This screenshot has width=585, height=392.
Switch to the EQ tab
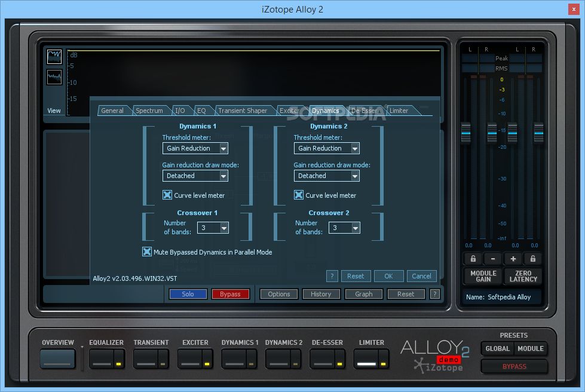pyautogui.click(x=201, y=111)
